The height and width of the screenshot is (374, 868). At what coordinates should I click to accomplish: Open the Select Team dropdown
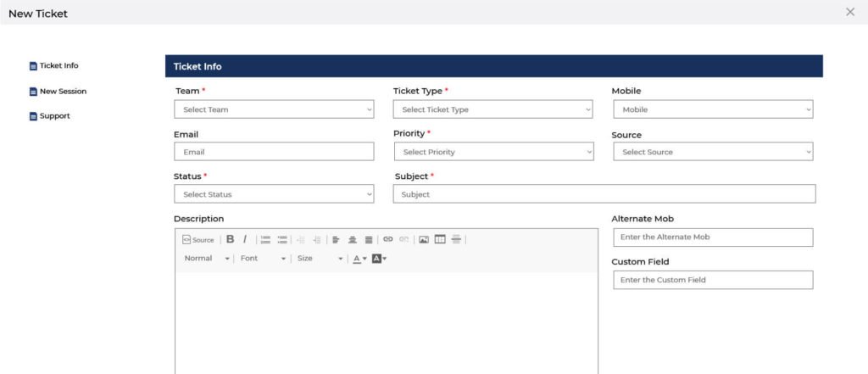(x=274, y=109)
